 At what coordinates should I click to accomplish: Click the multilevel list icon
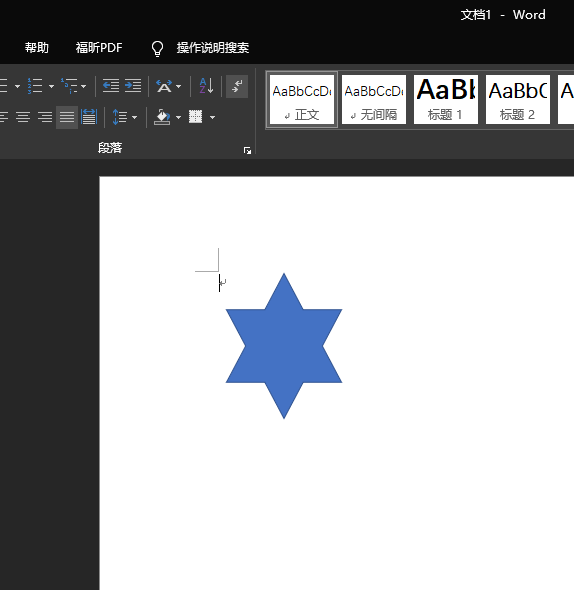tap(69, 86)
